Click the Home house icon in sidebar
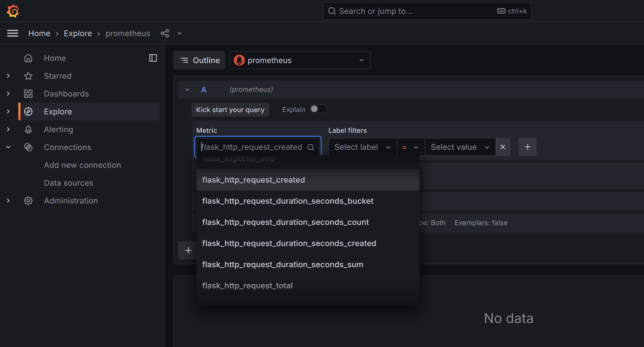This screenshot has width=644, height=347. [28, 58]
